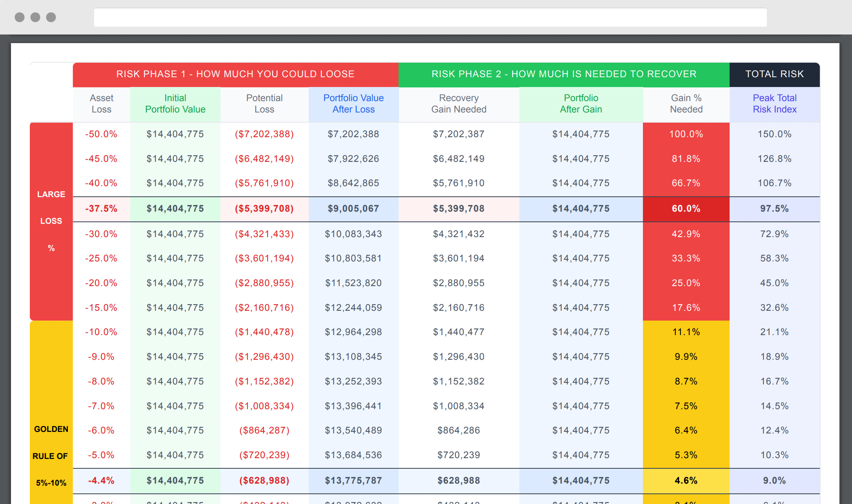The image size is (852, 504).
Task: Click the Gain % Needed header
Action: (686, 104)
